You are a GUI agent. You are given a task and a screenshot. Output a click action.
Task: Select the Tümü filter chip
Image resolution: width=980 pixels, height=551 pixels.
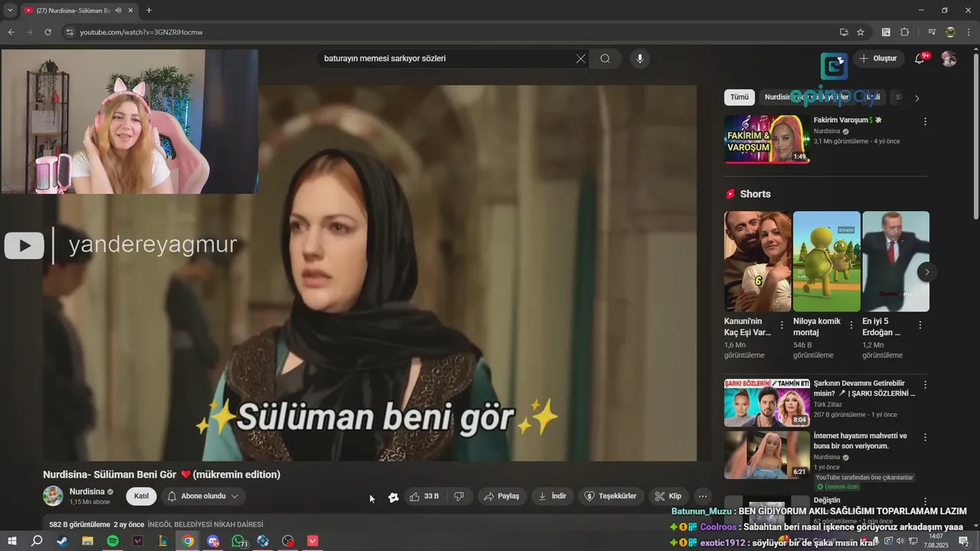tap(739, 97)
